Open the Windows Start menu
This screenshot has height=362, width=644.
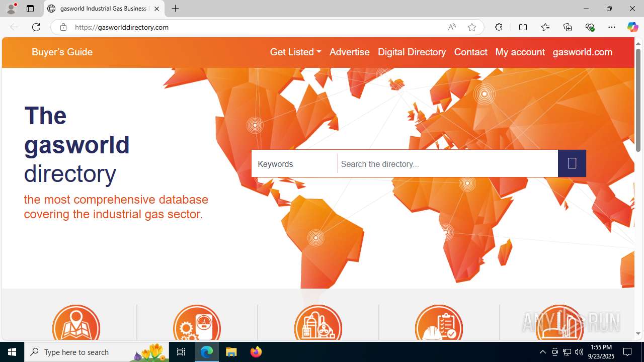click(x=12, y=352)
